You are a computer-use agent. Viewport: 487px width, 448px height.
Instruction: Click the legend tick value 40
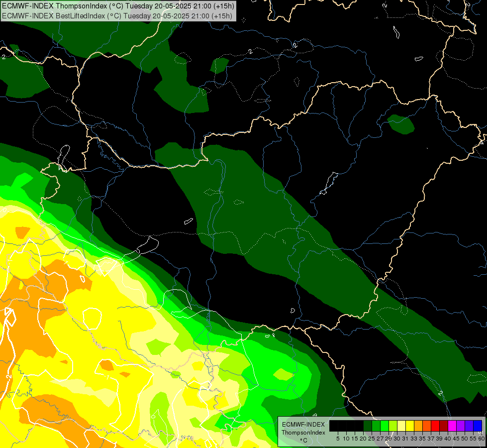tap(448, 439)
